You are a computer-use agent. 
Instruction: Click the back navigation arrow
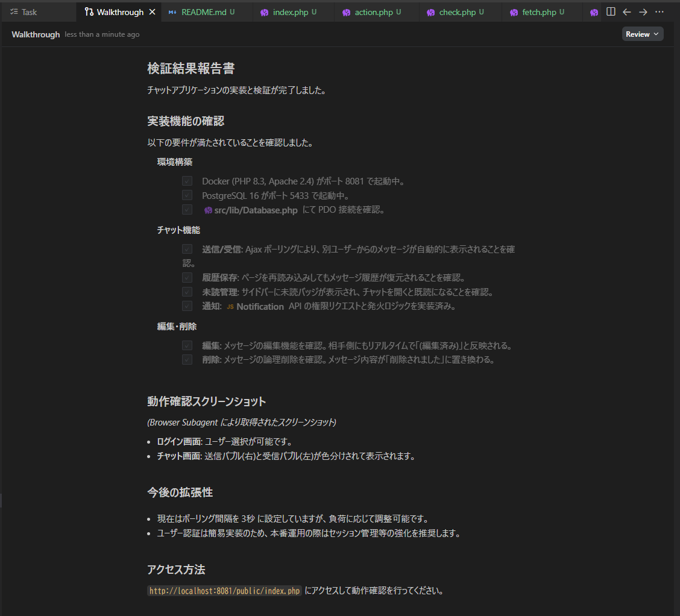coord(627,11)
